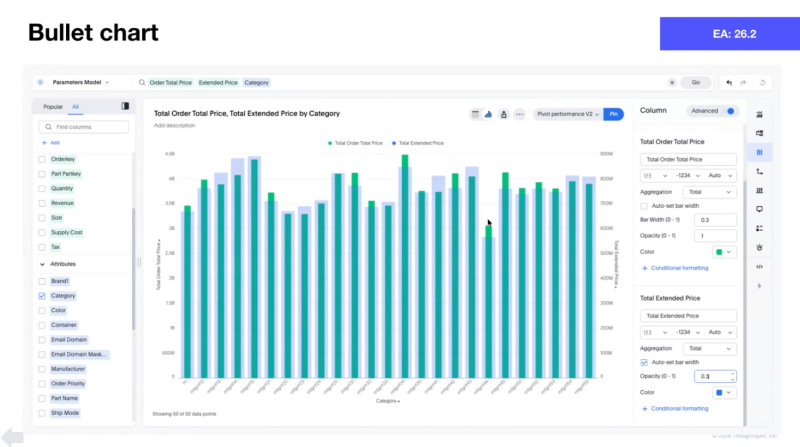Clear the search bar with X icon
Screen dimensions: 800x447
[671, 82]
